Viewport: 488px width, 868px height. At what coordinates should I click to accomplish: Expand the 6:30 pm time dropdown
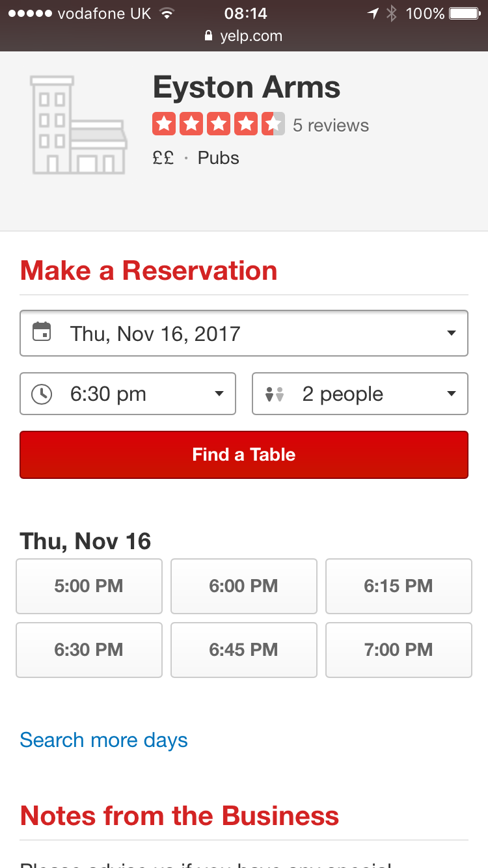click(x=128, y=394)
